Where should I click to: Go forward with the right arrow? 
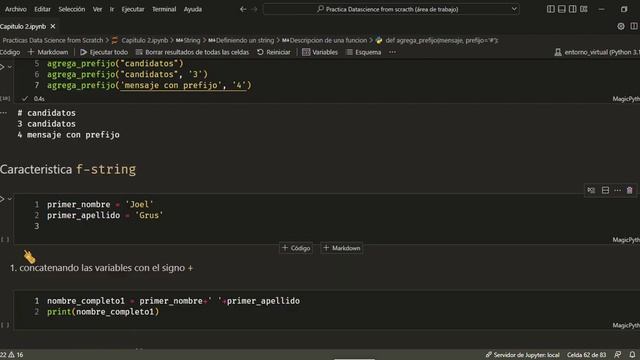tap(254, 9)
